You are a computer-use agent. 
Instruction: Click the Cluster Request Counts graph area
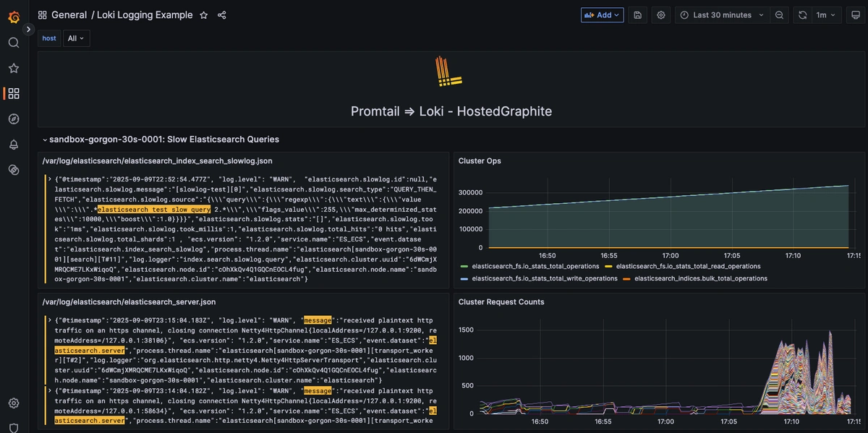pyautogui.click(x=665, y=369)
